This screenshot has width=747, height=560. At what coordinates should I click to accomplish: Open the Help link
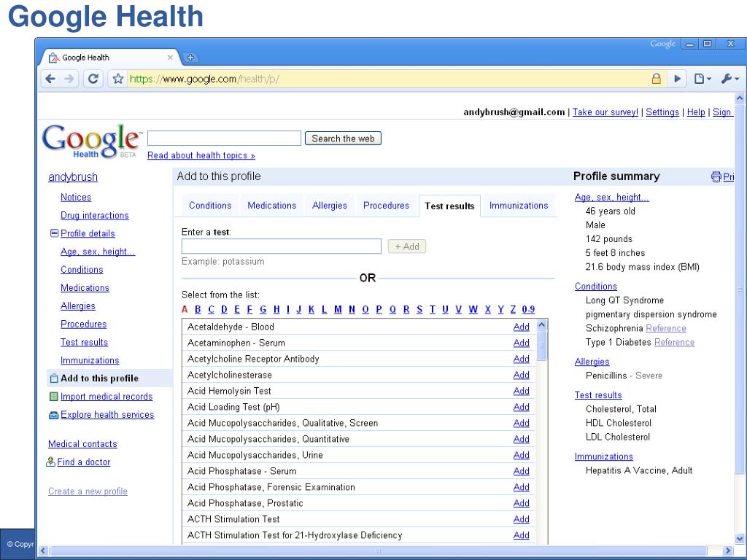(695, 112)
